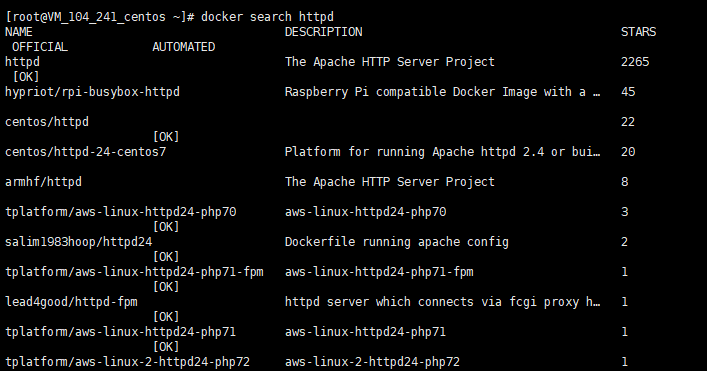Click the tplatform/aws-linux-httpd24-php71-fpm name
This screenshot has width=707, height=371.
(x=134, y=272)
